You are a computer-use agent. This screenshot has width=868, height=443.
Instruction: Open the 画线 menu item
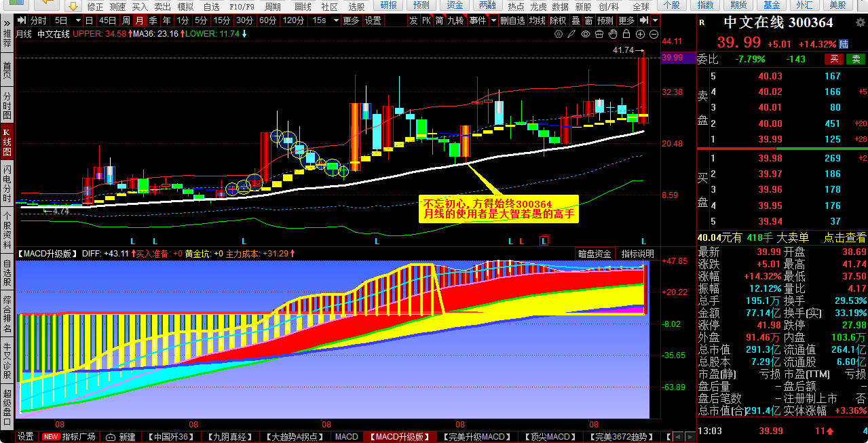(303, 6)
